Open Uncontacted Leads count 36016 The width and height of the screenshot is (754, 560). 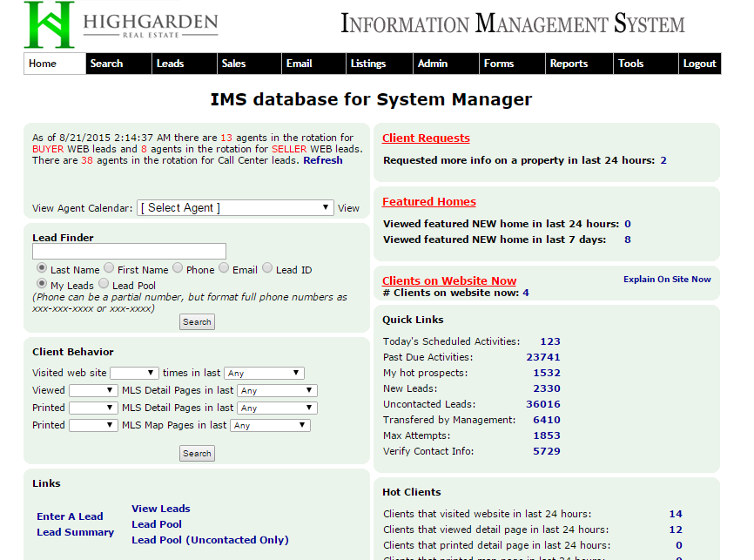pos(543,404)
